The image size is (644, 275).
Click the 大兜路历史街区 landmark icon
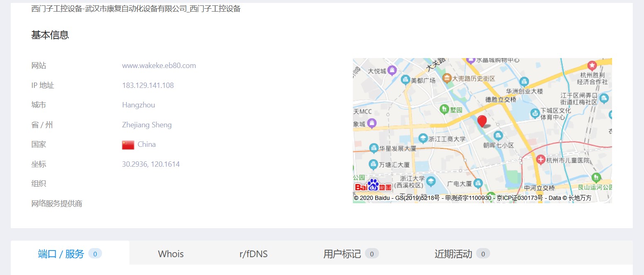click(x=447, y=78)
